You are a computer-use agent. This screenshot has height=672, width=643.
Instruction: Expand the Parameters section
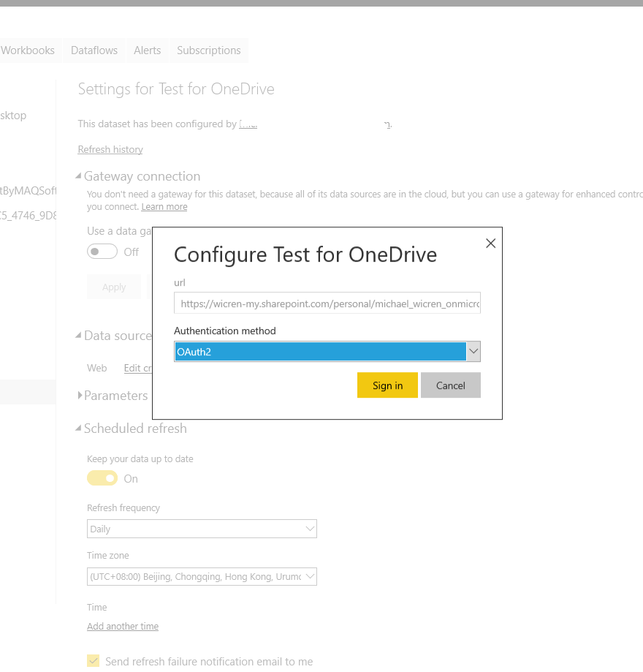click(x=80, y=395)
